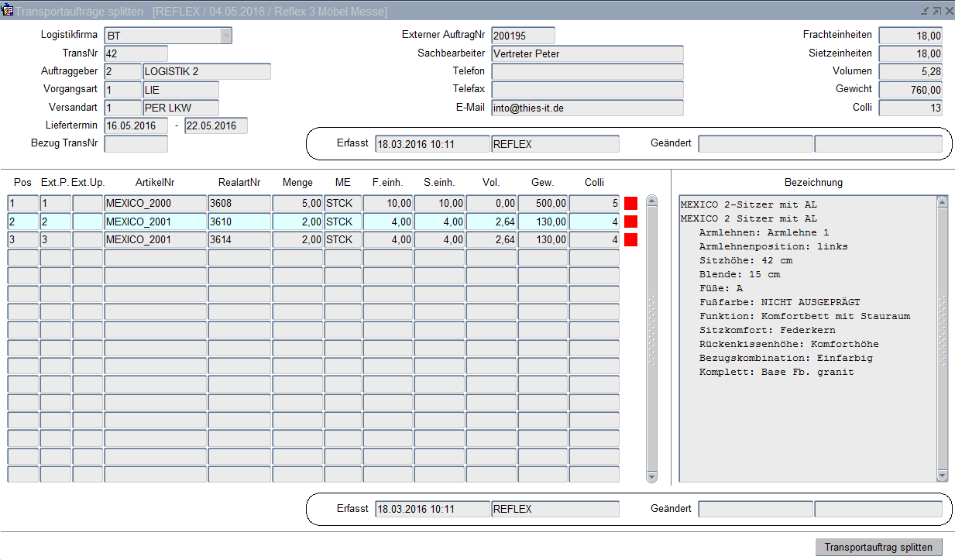Click red status square for position 1
This screenshot has height=560, width=955.
(x=630, y=204)
